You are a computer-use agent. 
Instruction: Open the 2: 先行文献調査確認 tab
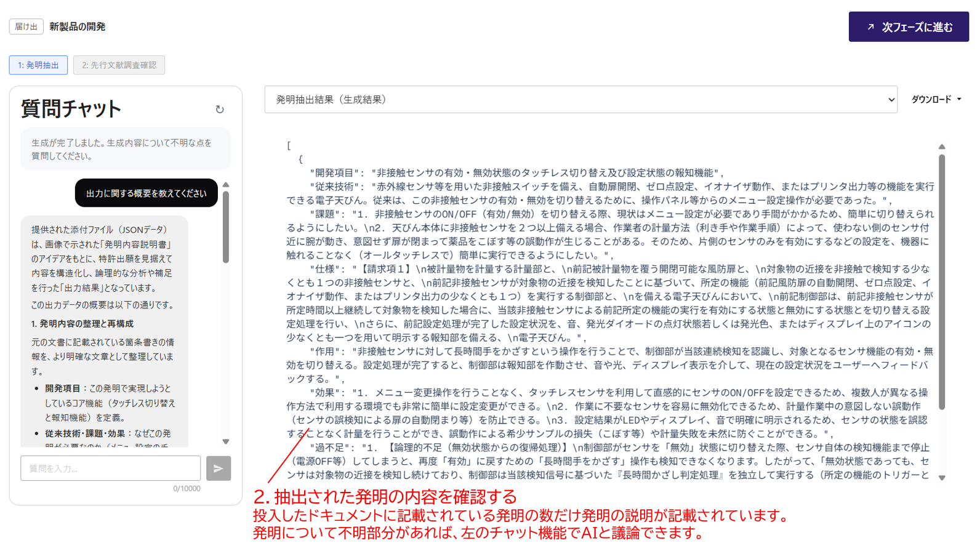pyautogui.click(x=119, y=65)
